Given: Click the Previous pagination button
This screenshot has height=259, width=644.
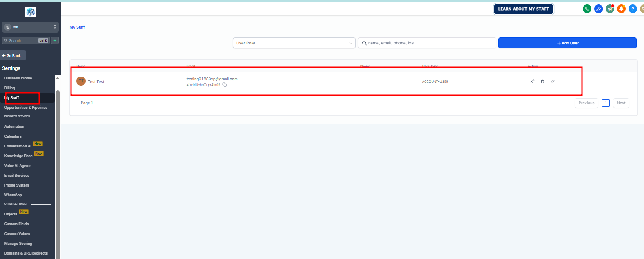Looking at the screenshot, I should tap(586, 103).
